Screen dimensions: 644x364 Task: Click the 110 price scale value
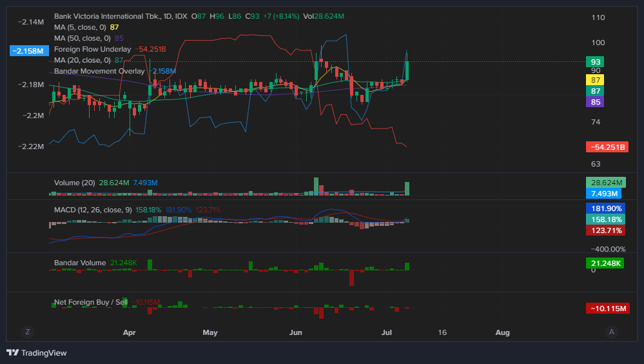598,17
